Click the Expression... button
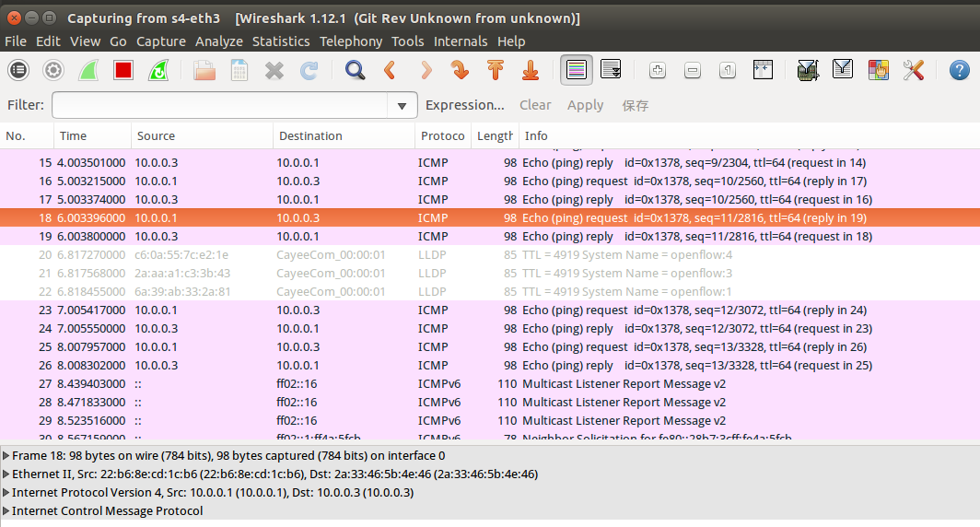 tap(464, 105)
